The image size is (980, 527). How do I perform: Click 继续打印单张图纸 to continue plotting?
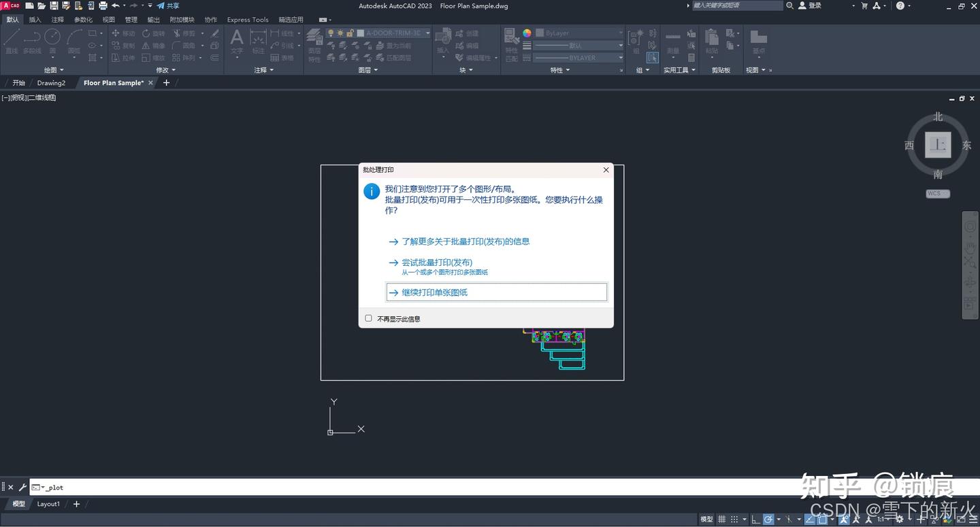pos(434,292)
